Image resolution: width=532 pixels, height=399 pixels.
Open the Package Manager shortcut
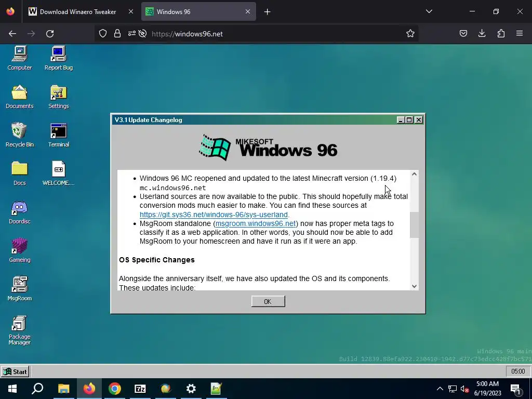20,330
